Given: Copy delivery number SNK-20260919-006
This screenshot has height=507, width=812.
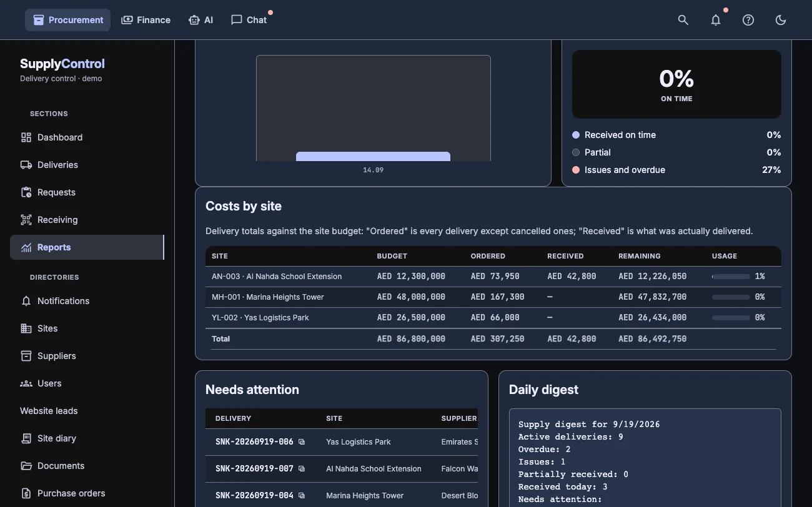Looking at the screenshot, I should coord(302,442).
